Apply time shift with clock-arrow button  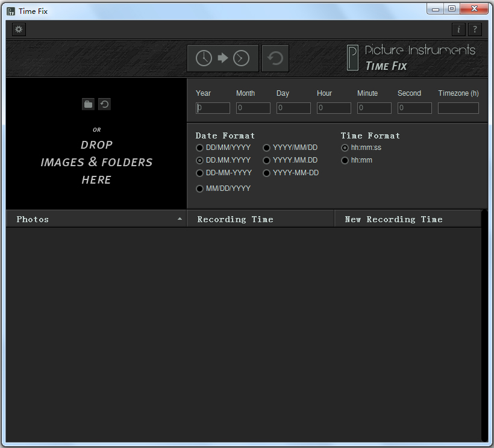(x=223, y=58)
